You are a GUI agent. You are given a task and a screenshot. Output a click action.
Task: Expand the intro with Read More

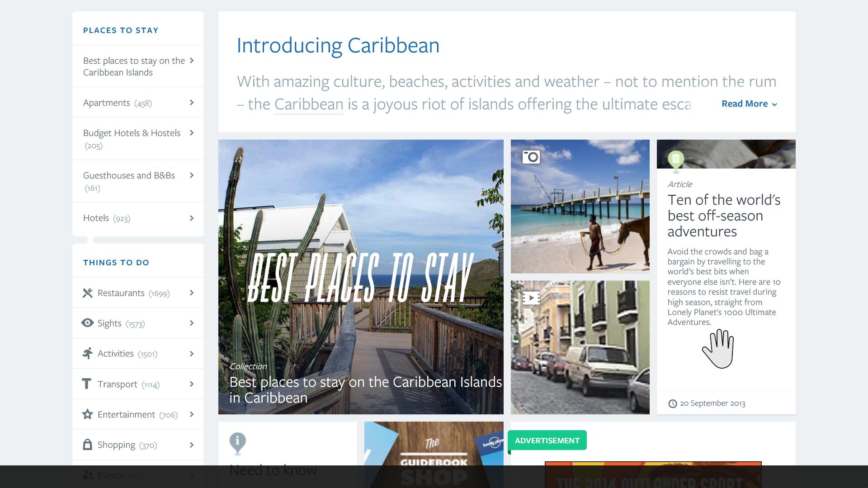(x=749, y=104)
